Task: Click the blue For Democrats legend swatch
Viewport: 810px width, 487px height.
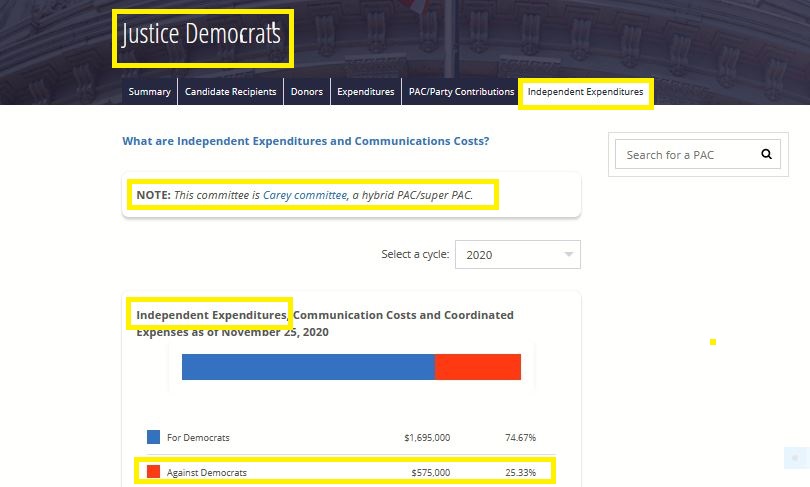Action: [x=153, y=437]
